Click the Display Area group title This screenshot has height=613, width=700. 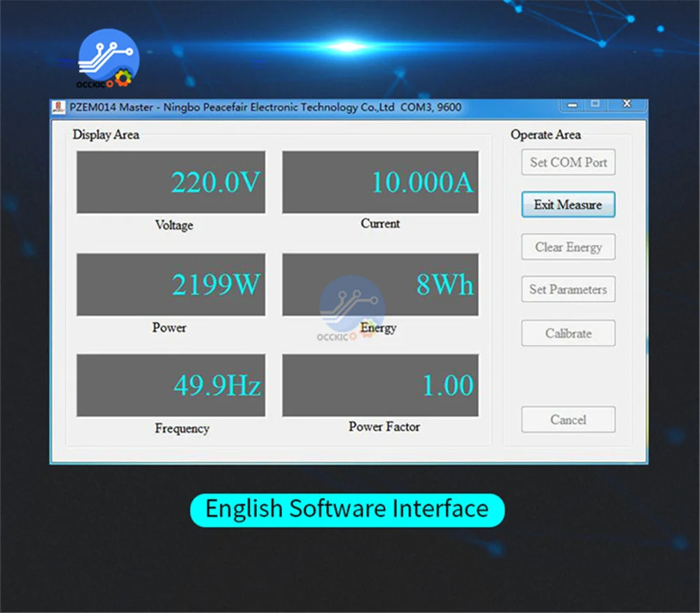coord(106,134)
